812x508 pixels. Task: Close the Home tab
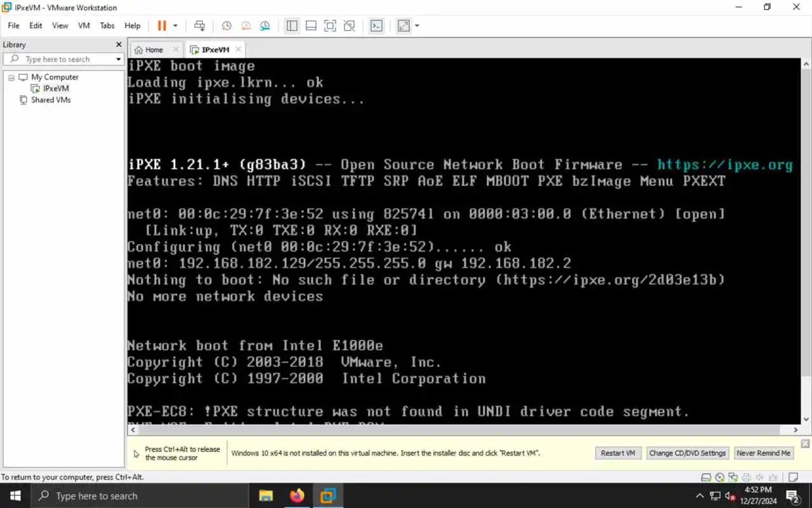(x=176, y=50)
